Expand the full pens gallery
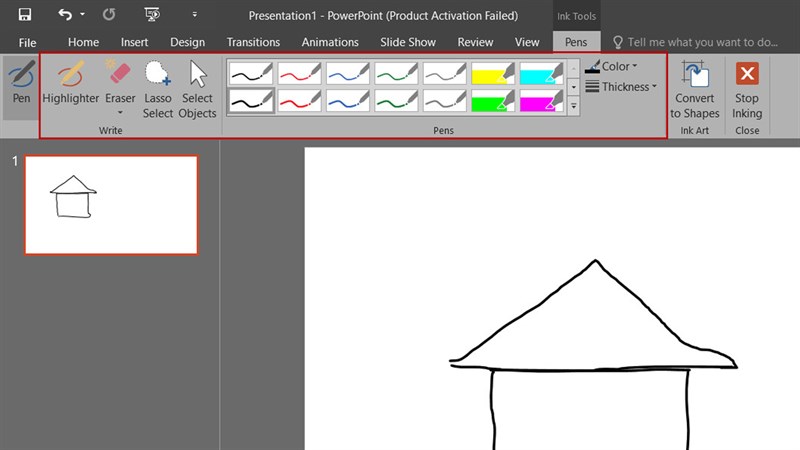The width and height of the screenshot is (800, 450). [x=573, y=106]
